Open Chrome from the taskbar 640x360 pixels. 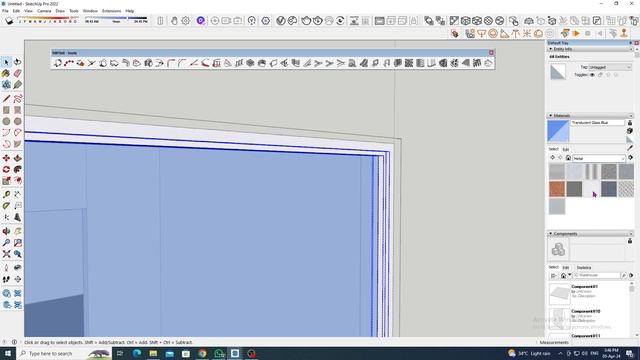click(x=202, y=353)
